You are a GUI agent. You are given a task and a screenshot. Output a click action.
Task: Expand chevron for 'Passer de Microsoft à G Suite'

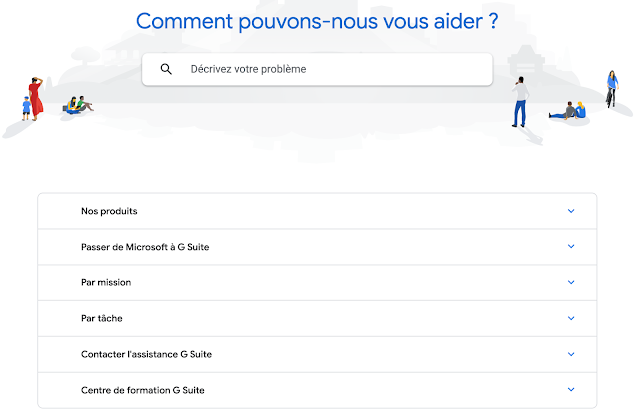pyautogui.click(x=571, y=247)
